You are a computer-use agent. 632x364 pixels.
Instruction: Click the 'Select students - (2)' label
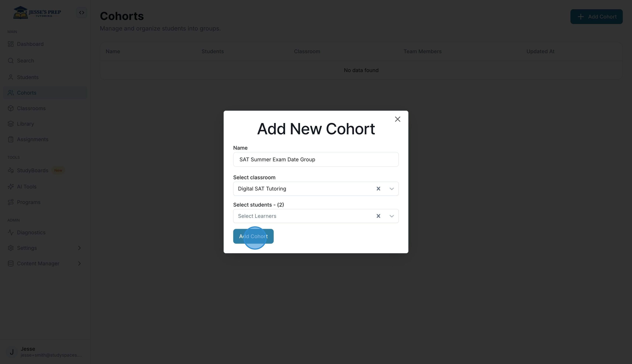click(258, 205)
